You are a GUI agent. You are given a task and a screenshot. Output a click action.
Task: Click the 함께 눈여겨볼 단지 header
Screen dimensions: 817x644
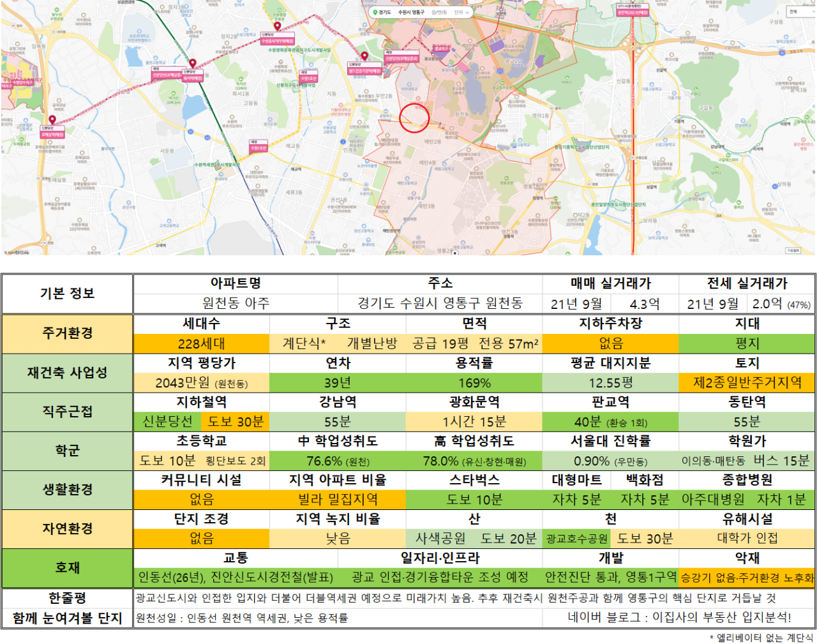point(67,618)
